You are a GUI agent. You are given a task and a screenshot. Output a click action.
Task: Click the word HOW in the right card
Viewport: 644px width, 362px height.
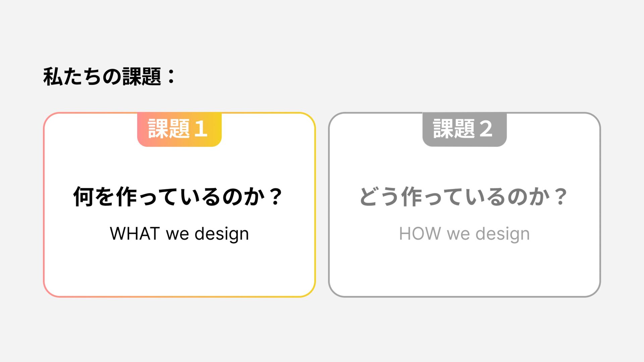[420, 234]
